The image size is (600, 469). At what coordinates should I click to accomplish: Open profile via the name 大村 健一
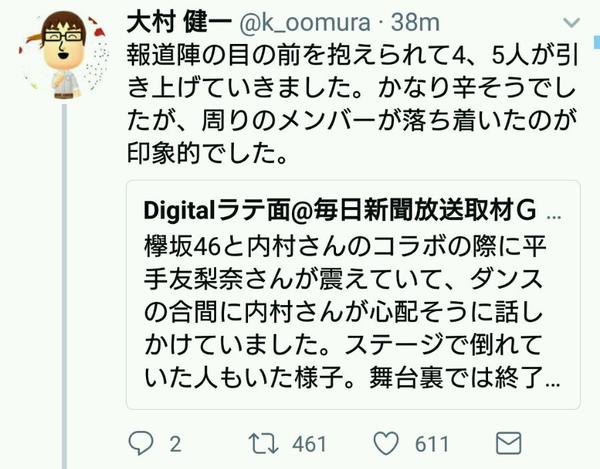(x=179, y=22)
